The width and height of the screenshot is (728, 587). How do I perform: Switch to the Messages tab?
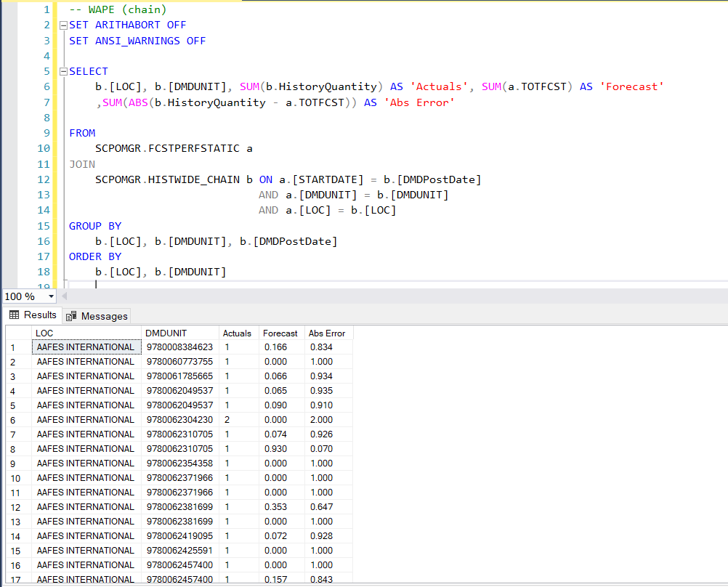click(97, 316)
